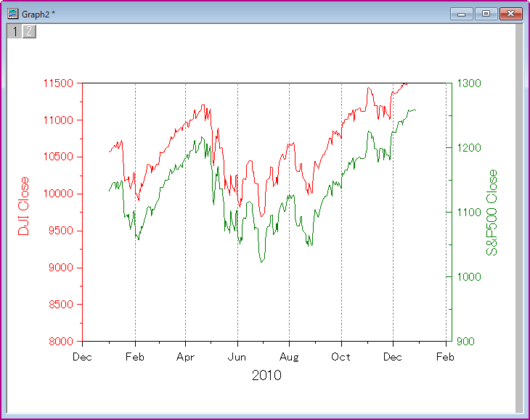Click the Jun x-axis label
This screenshot has width=530, height=420.
237,357
